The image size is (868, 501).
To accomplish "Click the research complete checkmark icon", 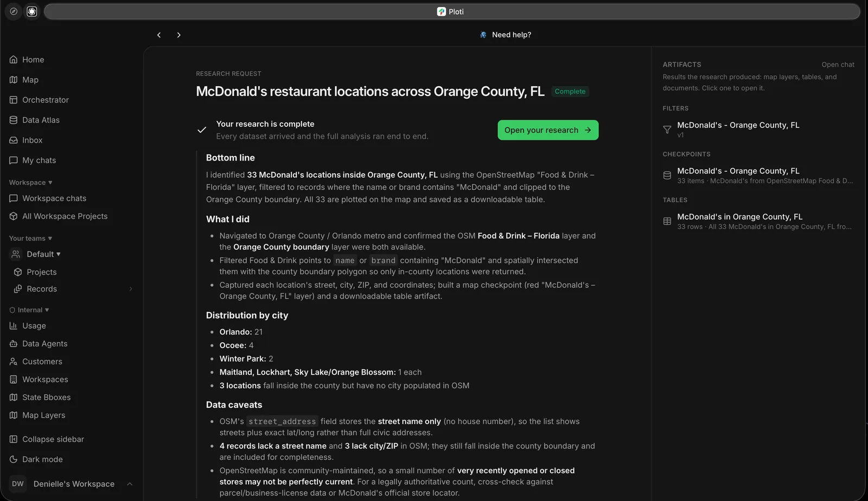I will pyautogui.click(x=202, y=130).
